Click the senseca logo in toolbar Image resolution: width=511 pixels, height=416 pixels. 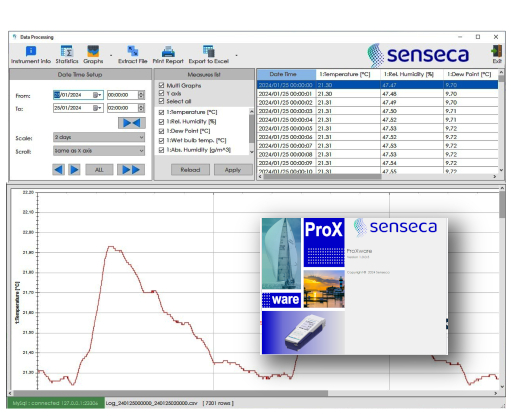point(418,55)
